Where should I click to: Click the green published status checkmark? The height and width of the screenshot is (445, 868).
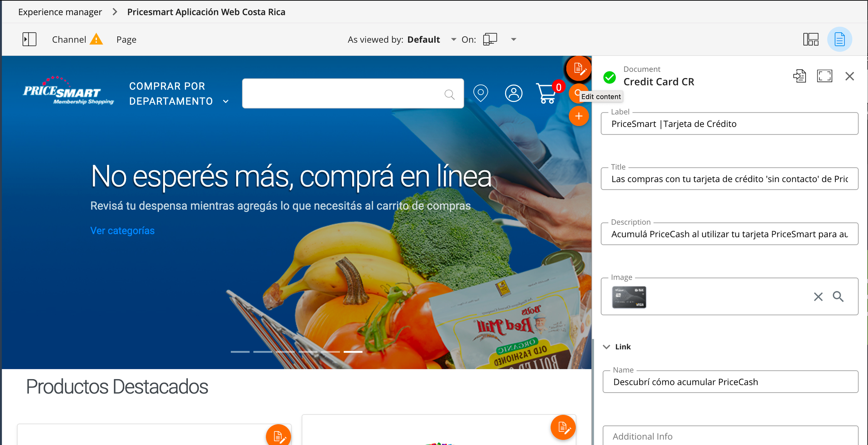pos(609,77)
